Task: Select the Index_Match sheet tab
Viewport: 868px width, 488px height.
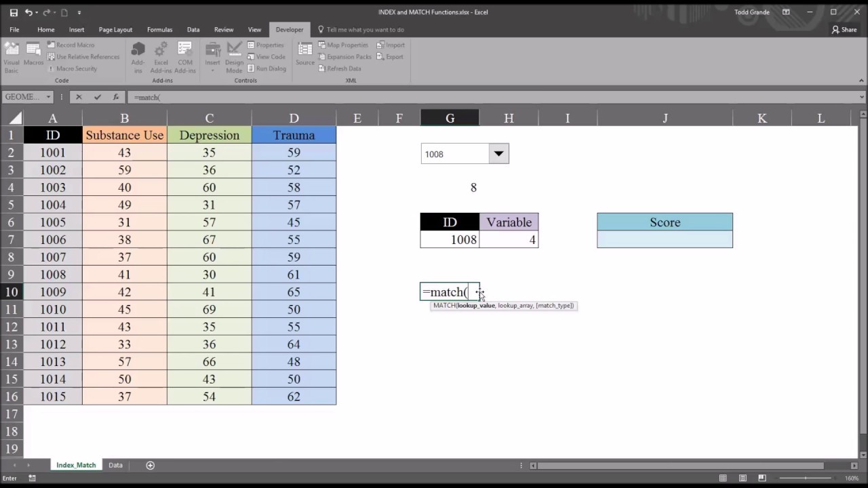Action: [76, 465]
